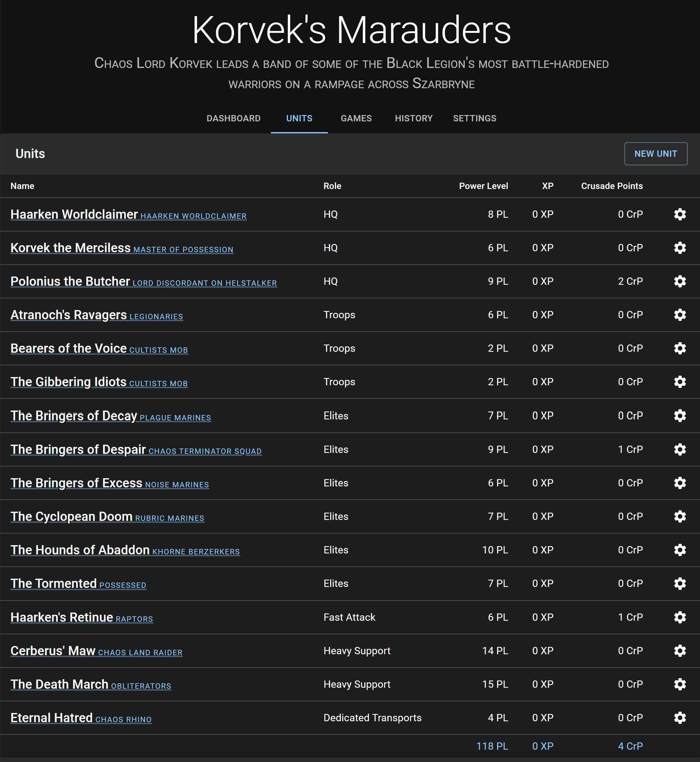Click gear icon for Haarken's Retinue
The height and width of the screenshot is (762, 700).
coord(680,617)
